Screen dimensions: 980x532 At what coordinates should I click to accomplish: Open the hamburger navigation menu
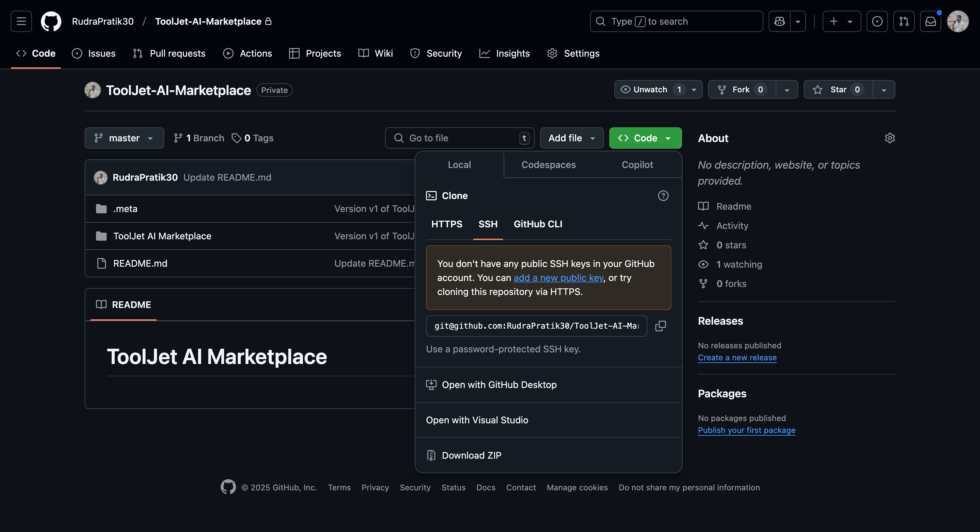(21, 21)
